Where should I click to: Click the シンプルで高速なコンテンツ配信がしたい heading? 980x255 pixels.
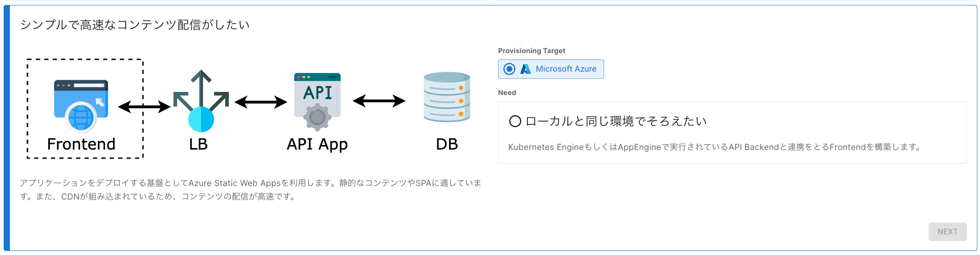point(135,25)
